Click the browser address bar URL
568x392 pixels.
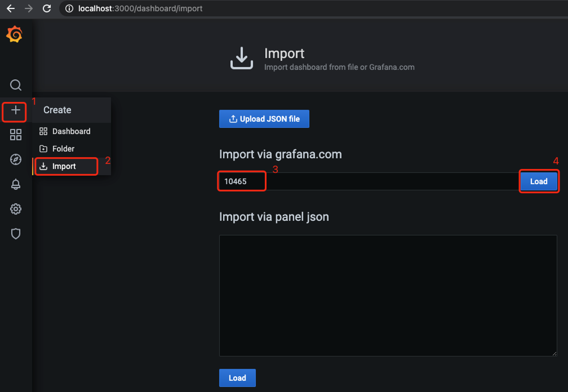140,9
